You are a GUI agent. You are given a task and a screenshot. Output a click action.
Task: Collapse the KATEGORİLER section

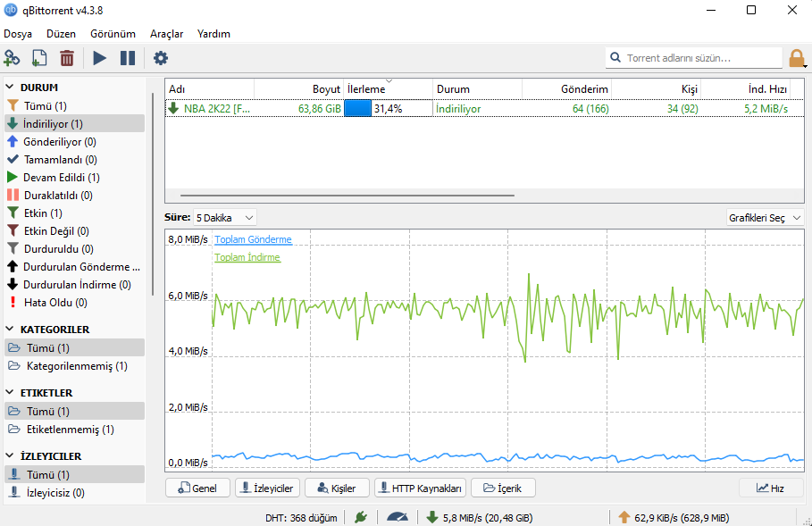tap(9, 329)
